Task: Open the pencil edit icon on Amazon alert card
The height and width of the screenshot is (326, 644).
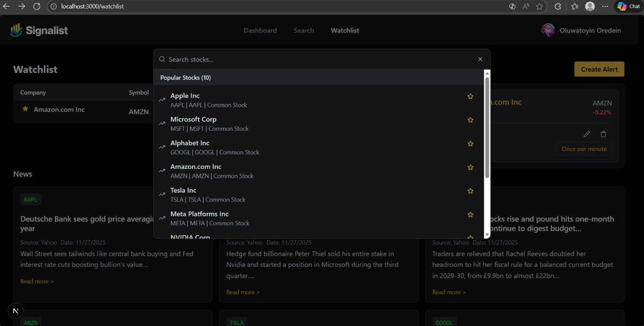Action: point(586,134)
